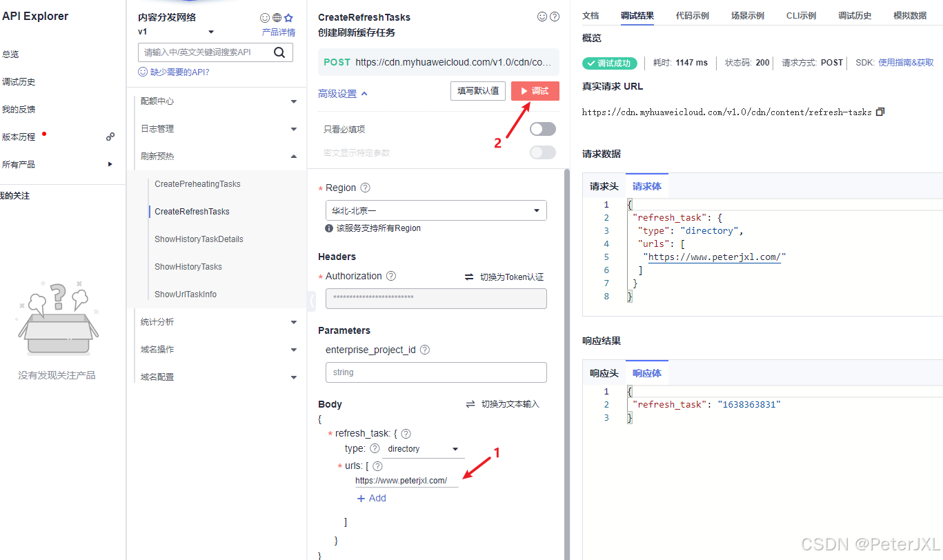
Task: Open the Region dropdown 华北-北京一
Action: 436,210
